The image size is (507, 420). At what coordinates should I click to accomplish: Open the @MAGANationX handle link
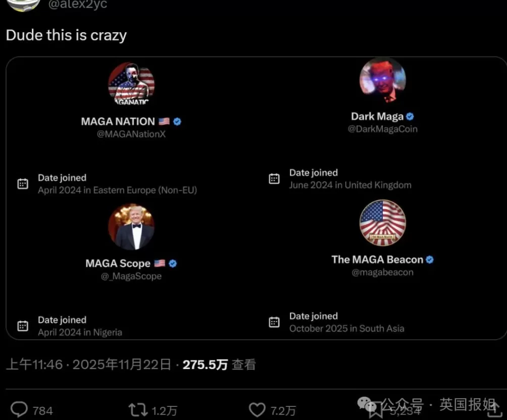pos(131,134)
